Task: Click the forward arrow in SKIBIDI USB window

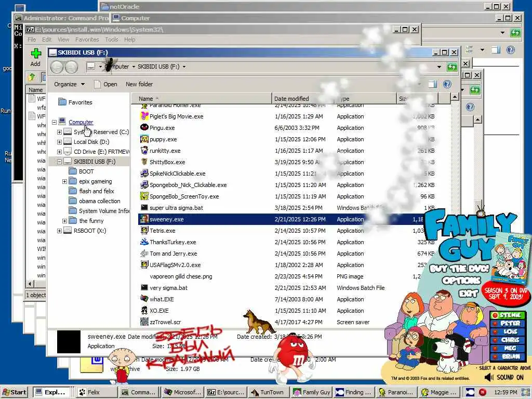Action: point(71,67)
